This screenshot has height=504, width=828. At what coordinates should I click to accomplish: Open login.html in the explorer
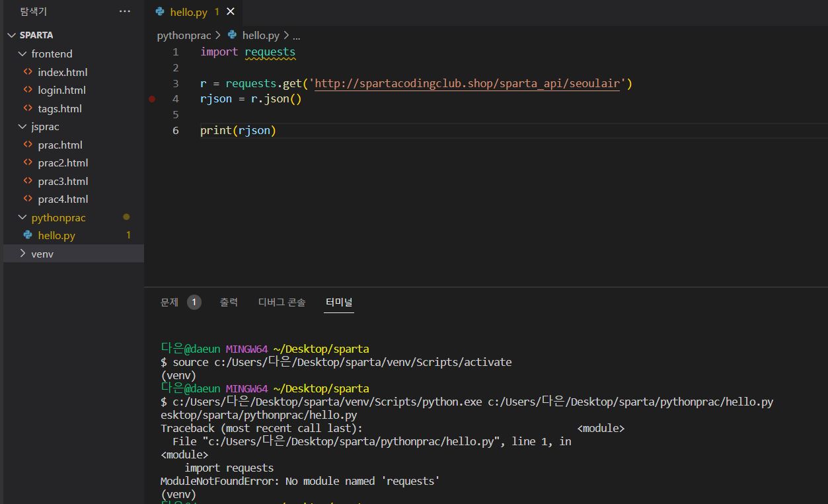[x=61, y=90]
